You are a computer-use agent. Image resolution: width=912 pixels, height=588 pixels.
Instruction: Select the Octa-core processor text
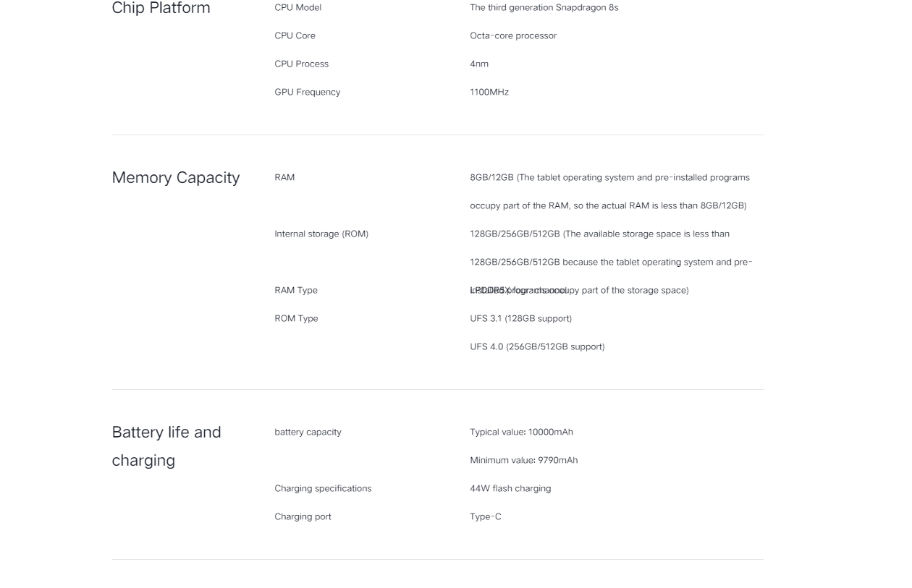pos(513,35)
